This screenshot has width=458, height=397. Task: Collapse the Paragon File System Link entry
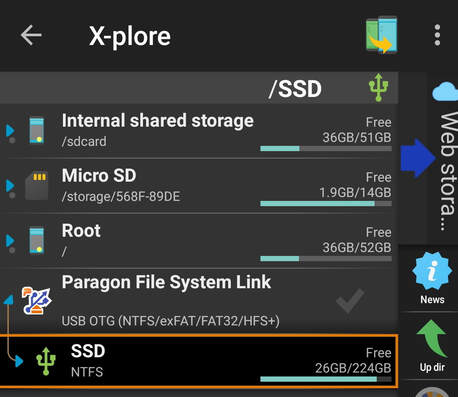pyautogui.click(x=9, y=299)
